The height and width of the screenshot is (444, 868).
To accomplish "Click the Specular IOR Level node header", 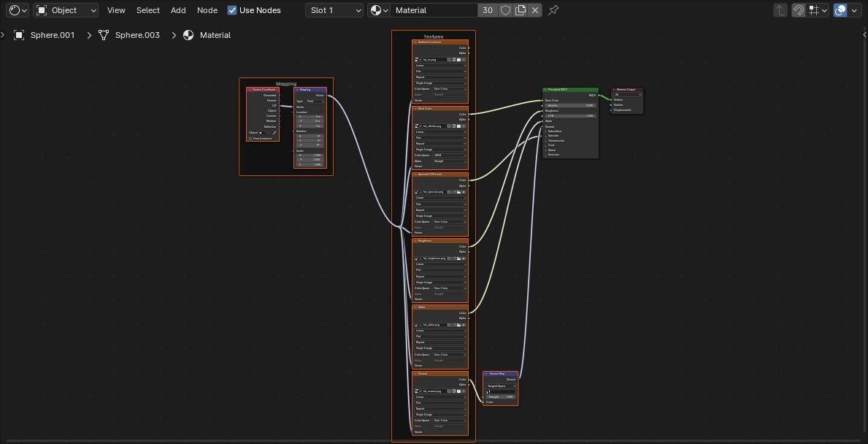I will point(440,175).
